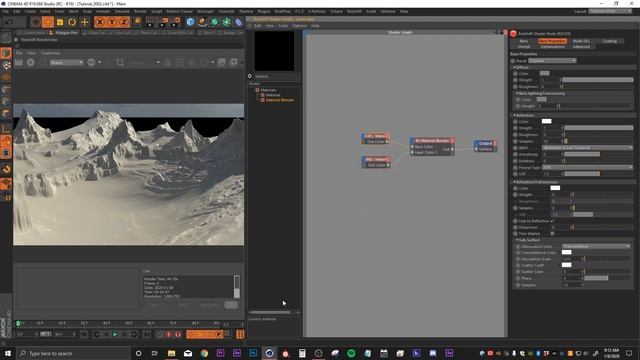Click the Play forward button on the timeline
Image resolution: width=640 pixels, height=360 pixels.
click(115, 334)
